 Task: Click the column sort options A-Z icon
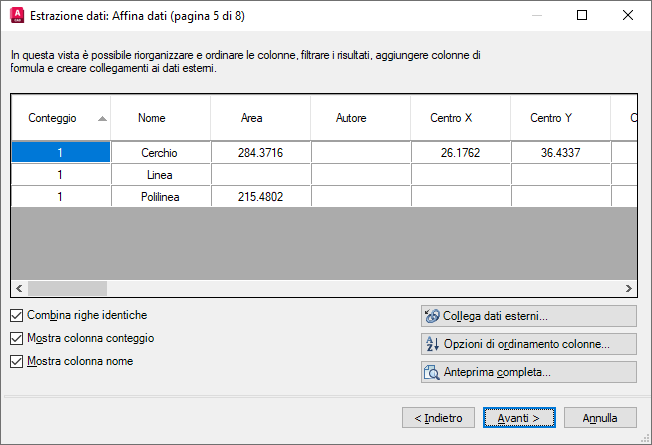433,344
